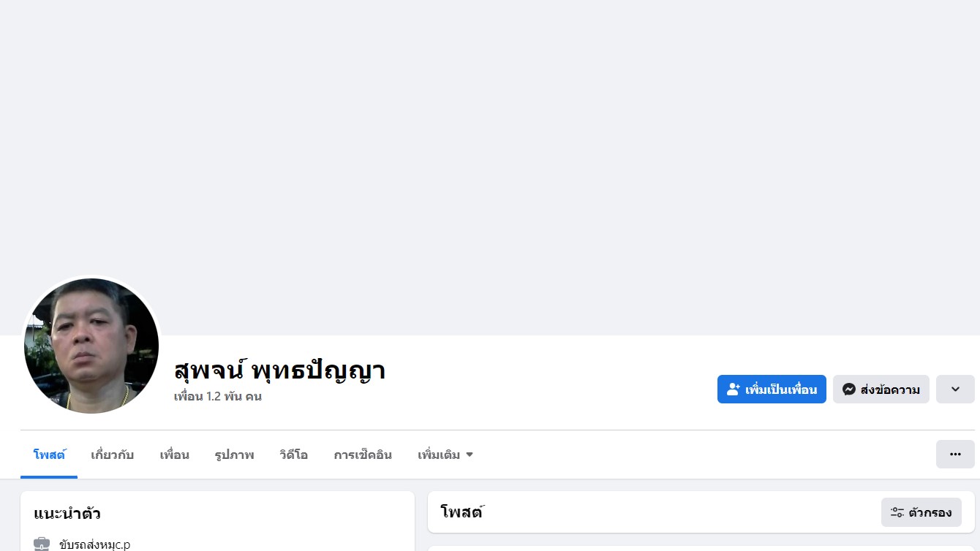Go to the เพื่อน tab
The width and height of the screenshot is (980, 551).
[174, 455]
